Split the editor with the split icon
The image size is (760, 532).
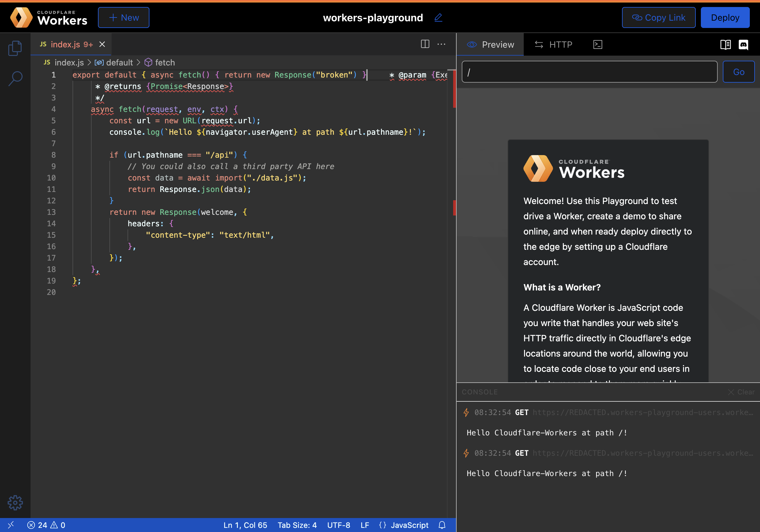[x=425, y=44]
